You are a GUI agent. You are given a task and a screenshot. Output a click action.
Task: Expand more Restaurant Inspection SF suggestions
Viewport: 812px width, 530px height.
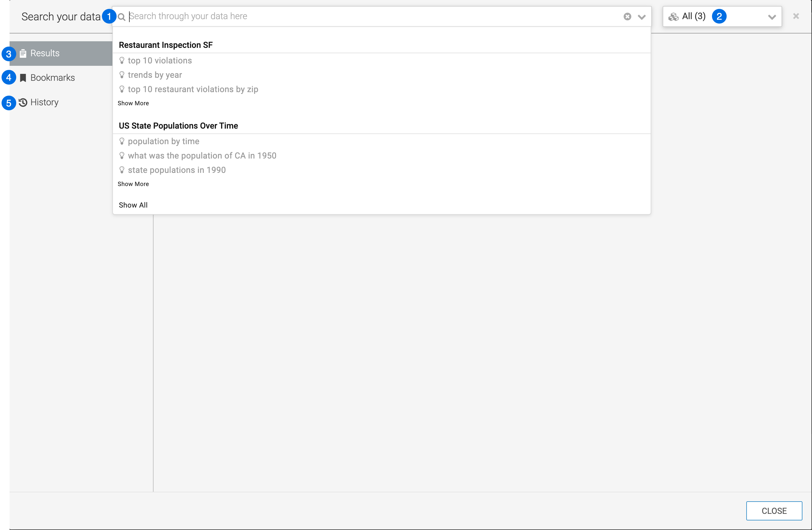click(133, 103)
